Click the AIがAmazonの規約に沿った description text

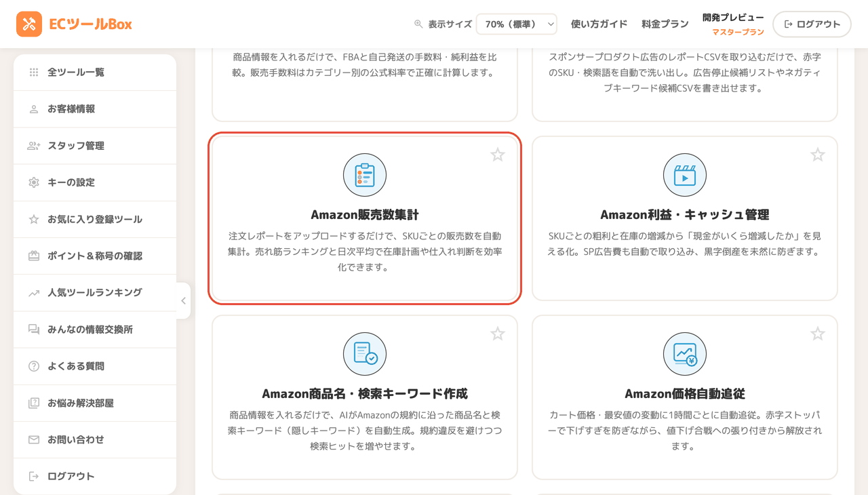point(365,431)
